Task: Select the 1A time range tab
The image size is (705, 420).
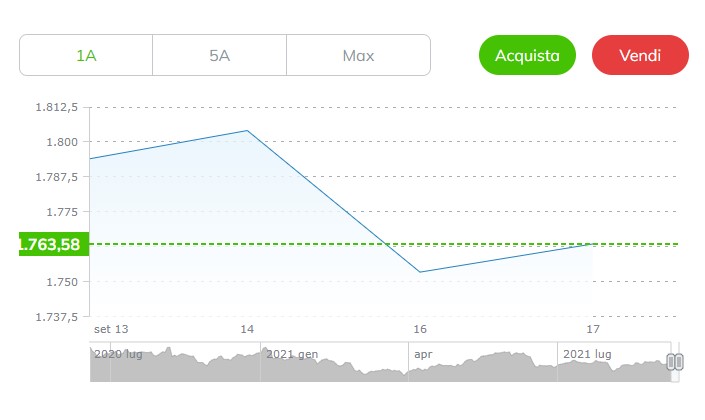Action: pos(86,55)
